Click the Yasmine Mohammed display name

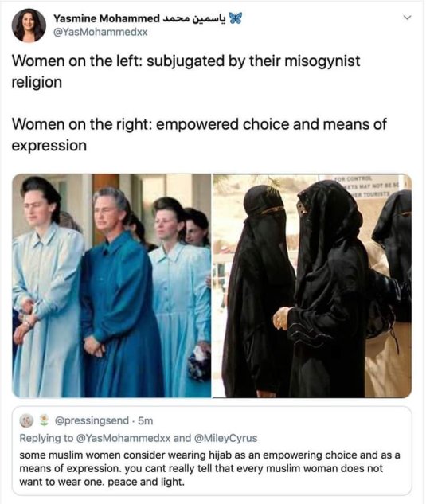pos(107,18)
